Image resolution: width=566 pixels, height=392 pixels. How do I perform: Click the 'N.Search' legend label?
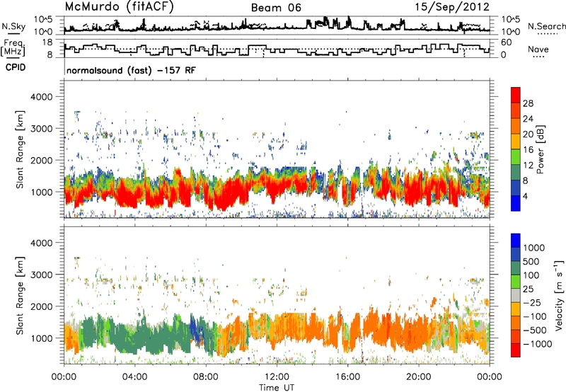coord(547,26)
